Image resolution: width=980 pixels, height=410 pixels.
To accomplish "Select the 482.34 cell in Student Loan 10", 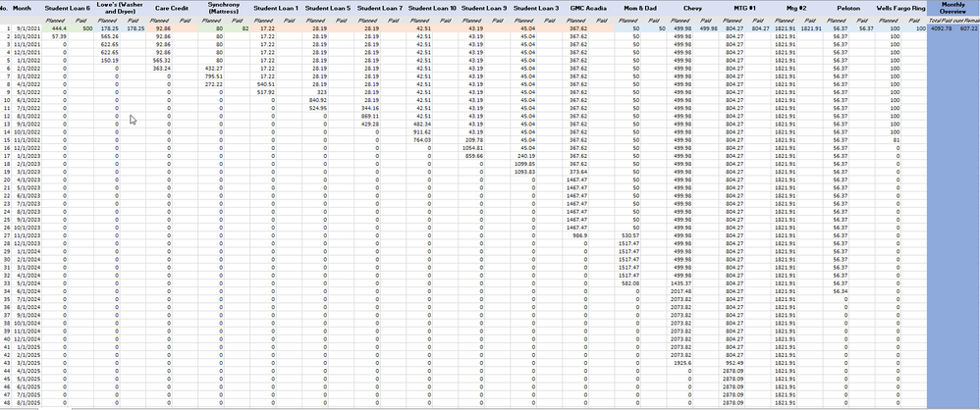I will click(x=419, y=124).
